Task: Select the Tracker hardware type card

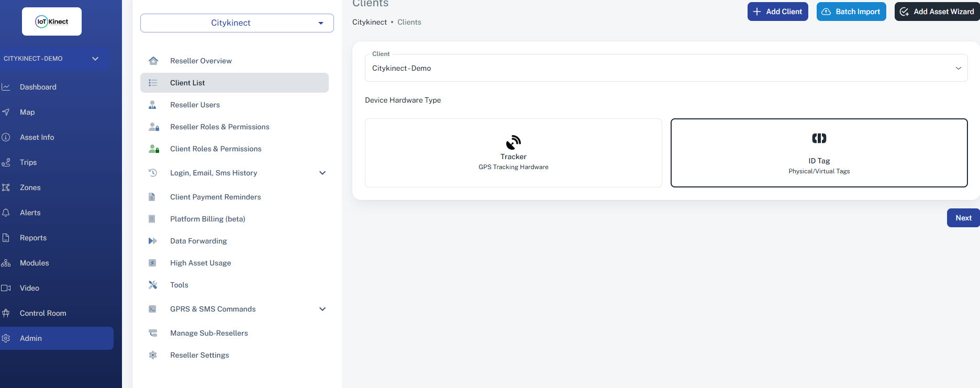Action: click(x=513, y=153)
